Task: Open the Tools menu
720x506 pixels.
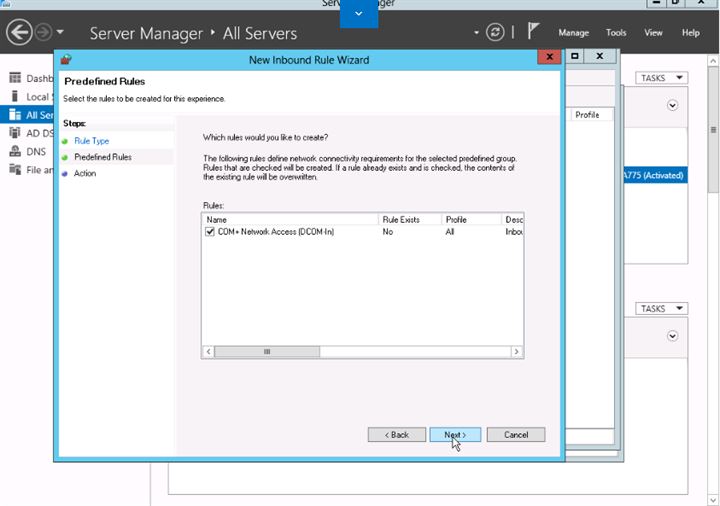Action: click(616, 33)
